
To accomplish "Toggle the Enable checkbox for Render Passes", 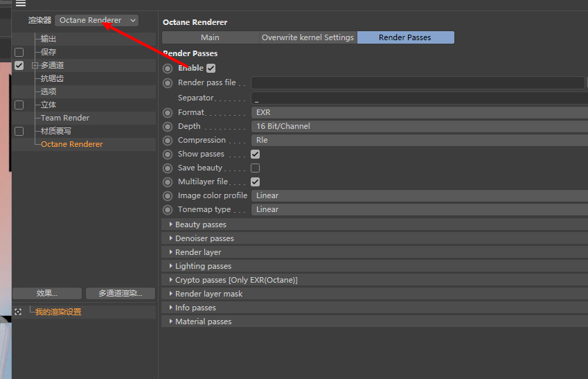I will pyautogui.click(x=211, y=68).
